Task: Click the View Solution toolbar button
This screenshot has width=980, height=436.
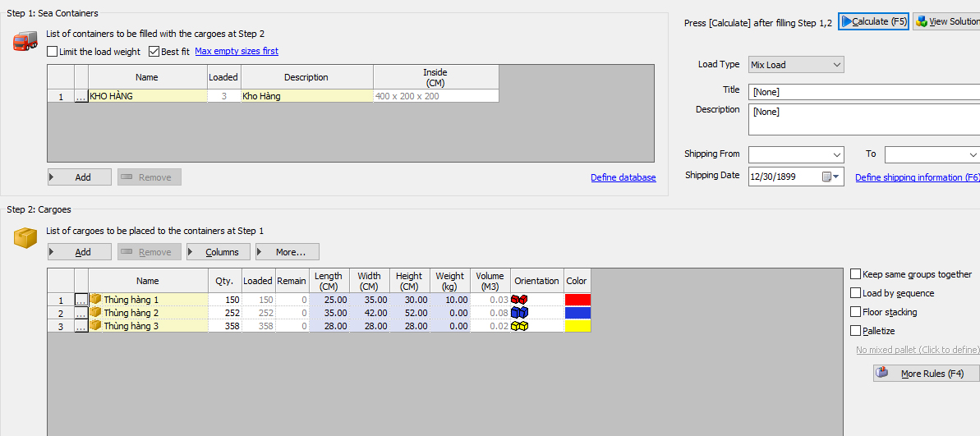Action: pos(947,21)
